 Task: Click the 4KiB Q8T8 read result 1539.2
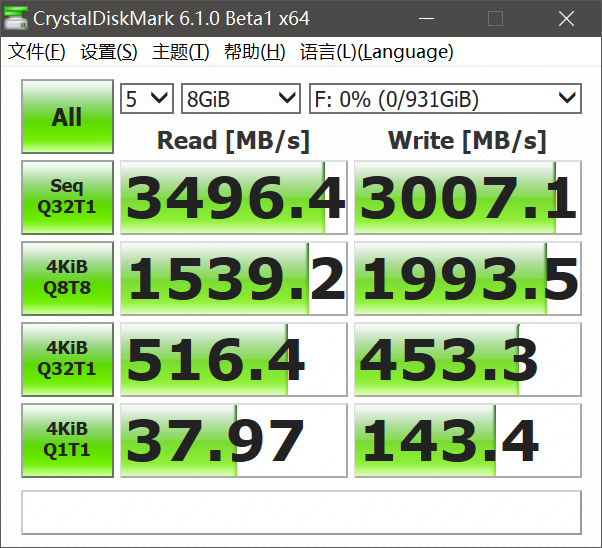(x=233, y=279)
